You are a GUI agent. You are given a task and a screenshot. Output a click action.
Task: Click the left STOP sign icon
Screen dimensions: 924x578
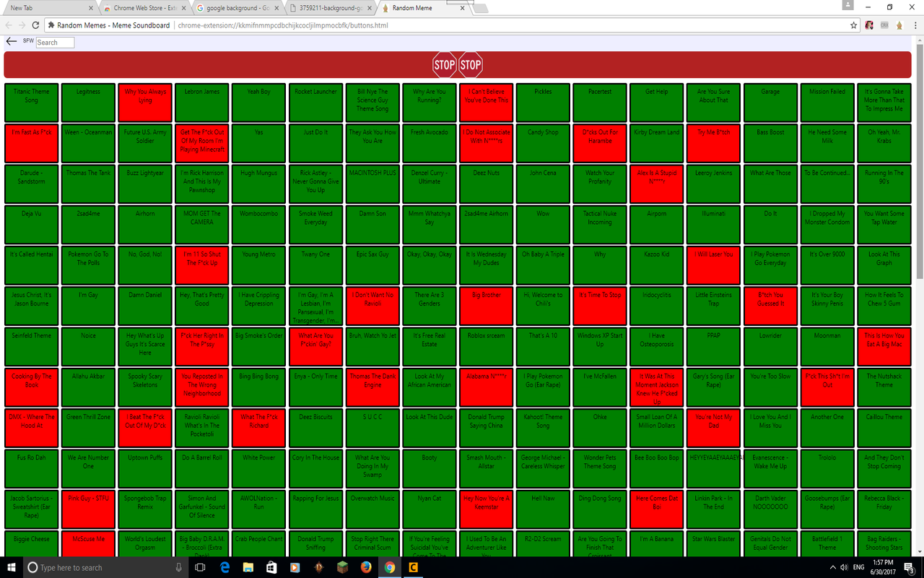coord(445,65)
